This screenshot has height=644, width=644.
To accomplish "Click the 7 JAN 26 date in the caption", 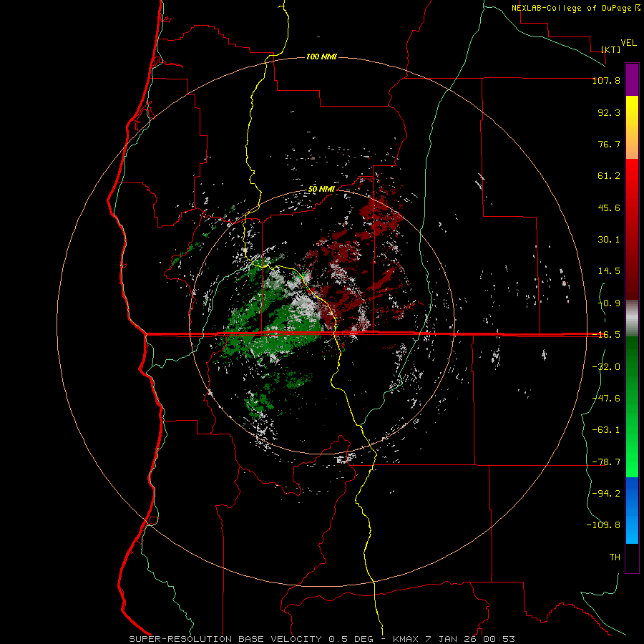I will [x=452, y=639].
